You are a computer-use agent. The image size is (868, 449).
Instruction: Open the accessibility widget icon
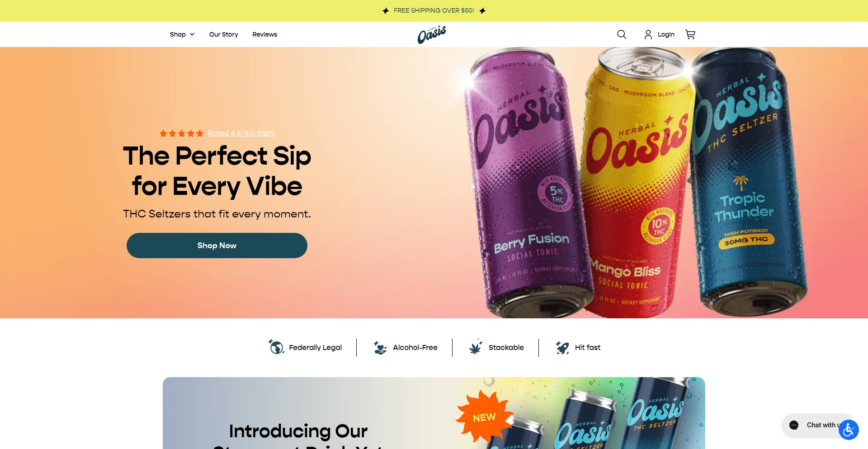849,430
